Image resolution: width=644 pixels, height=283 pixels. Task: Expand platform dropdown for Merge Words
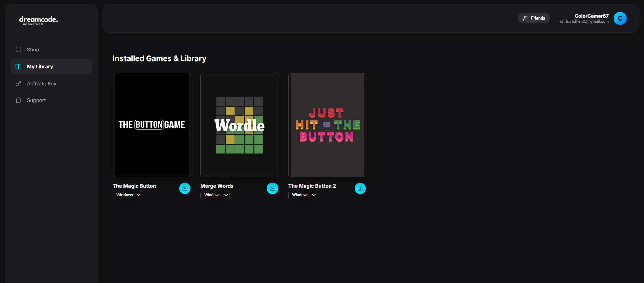215,195
